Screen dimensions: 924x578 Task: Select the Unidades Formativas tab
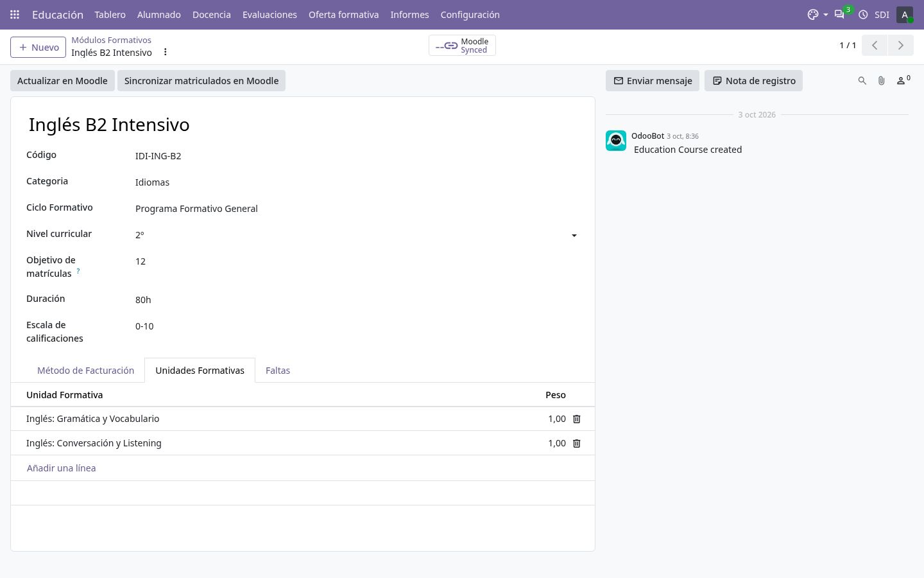tap(200, 371)
